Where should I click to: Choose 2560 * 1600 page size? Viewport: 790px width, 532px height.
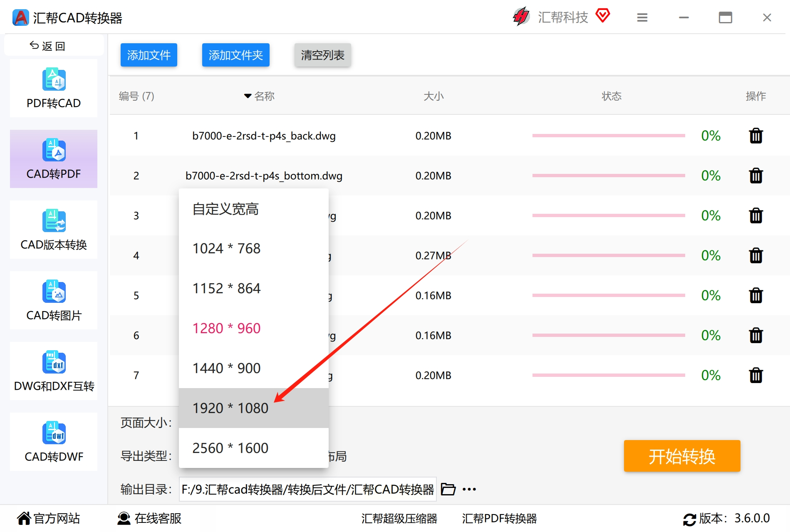click(x=254, y=448)
